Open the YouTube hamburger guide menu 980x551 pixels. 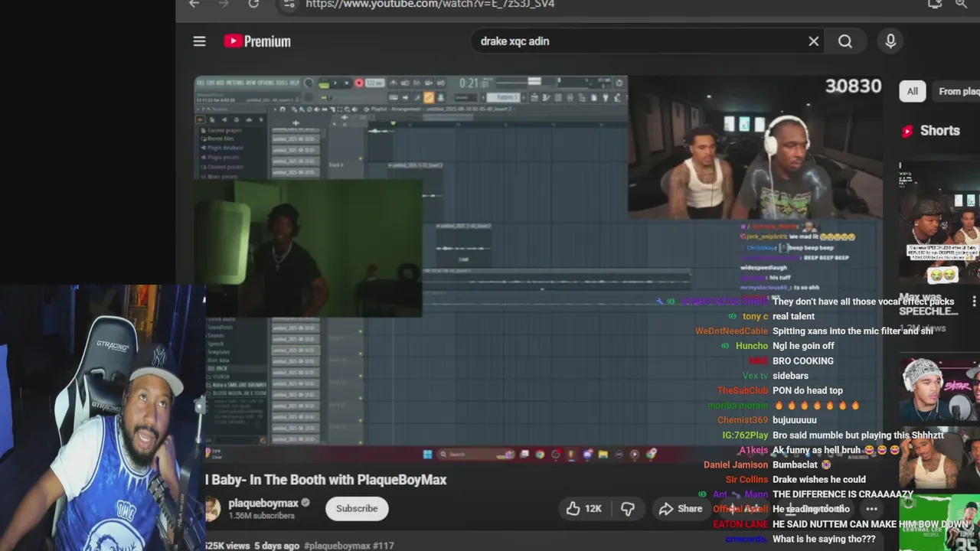199,41
